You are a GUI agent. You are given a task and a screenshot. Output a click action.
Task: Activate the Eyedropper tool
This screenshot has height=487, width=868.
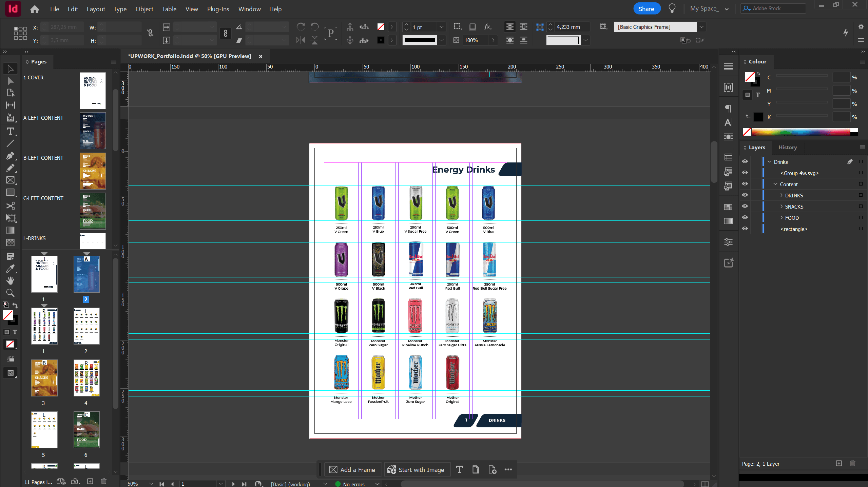(x=10, y=269)
